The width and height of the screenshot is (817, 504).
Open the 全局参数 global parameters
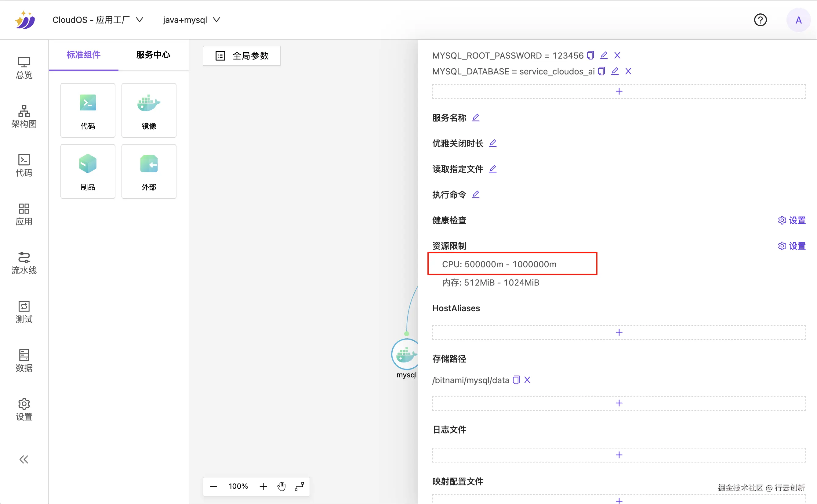[242, 56]
